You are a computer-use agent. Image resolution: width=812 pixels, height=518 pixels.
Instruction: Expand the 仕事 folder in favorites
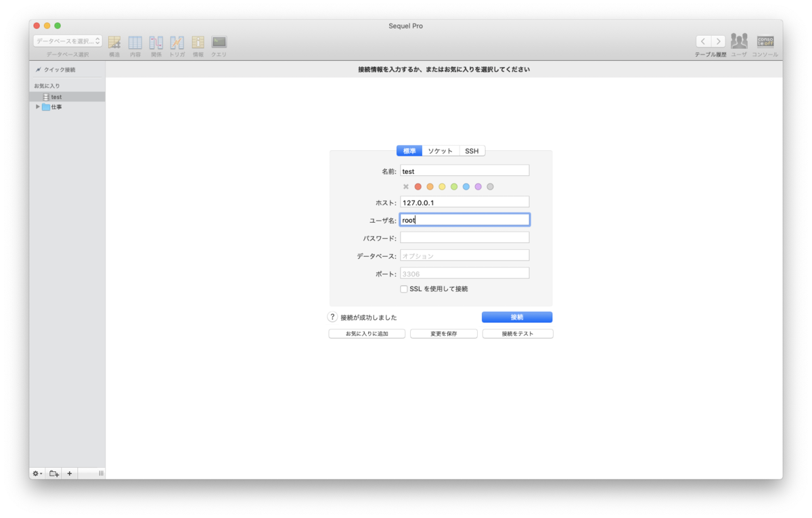pos(38,106)
